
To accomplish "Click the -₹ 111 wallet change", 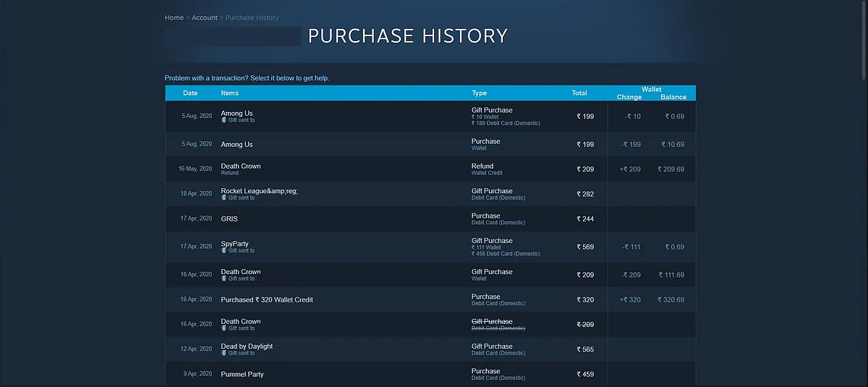I will click(x=631, y=247).
